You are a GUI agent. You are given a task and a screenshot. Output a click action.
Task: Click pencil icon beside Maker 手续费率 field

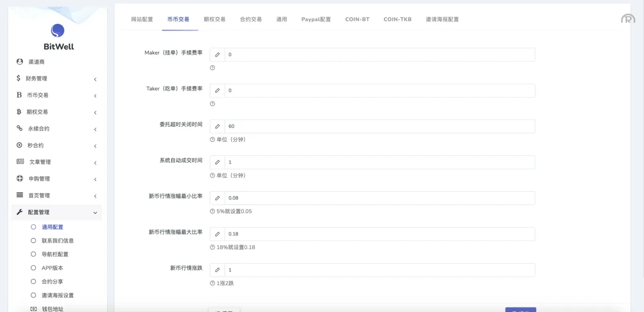tap(218, 55)
